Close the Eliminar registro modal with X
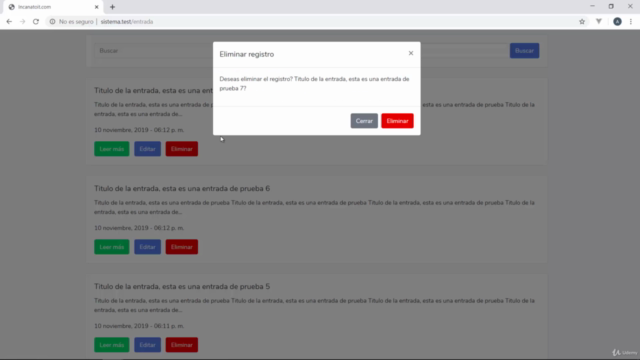Screen dimensions: 640x360 tap(411, 53)
